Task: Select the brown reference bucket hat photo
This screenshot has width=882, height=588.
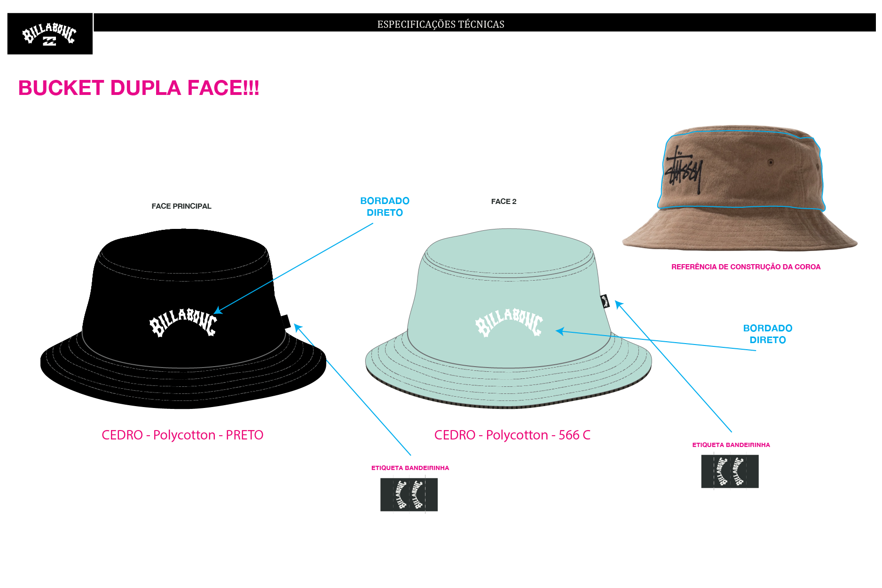Action: (x=740, y=188)
